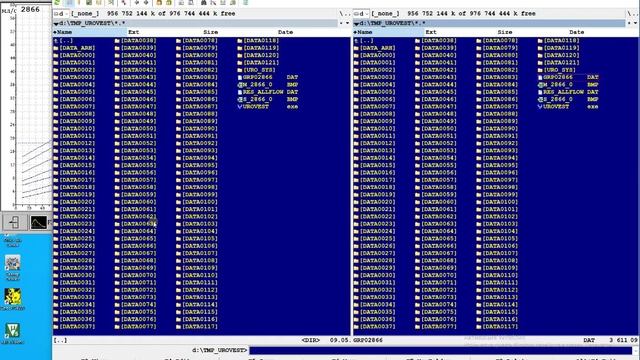Select parent directory [..] in right panel
640x360 pixels.
364,40
